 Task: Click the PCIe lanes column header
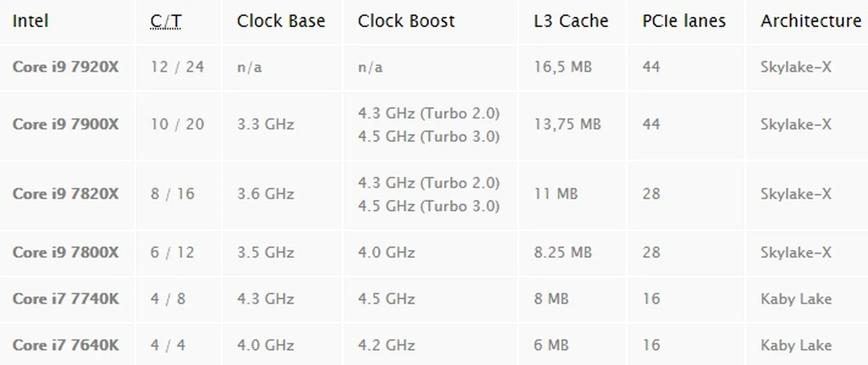(684, 21)
